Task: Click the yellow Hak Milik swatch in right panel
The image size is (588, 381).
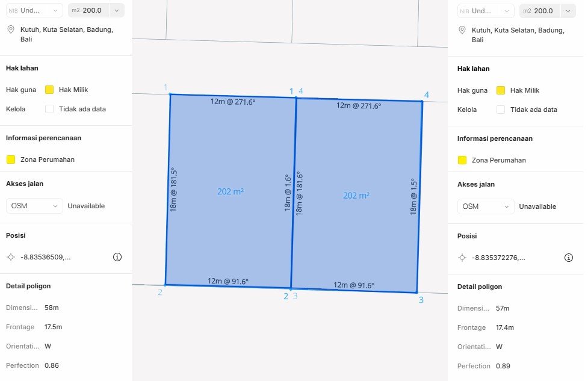Action: (x=501, y=90)
